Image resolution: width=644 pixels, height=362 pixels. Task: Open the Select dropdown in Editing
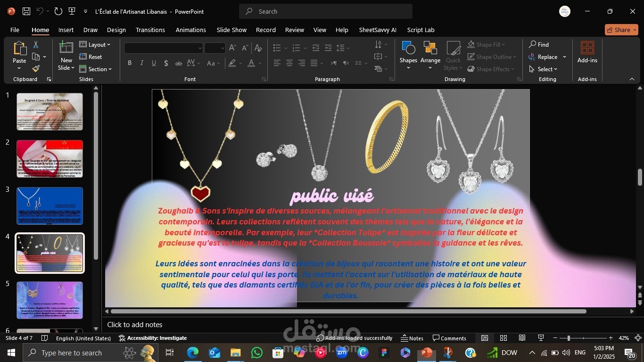tap(543, 69)
